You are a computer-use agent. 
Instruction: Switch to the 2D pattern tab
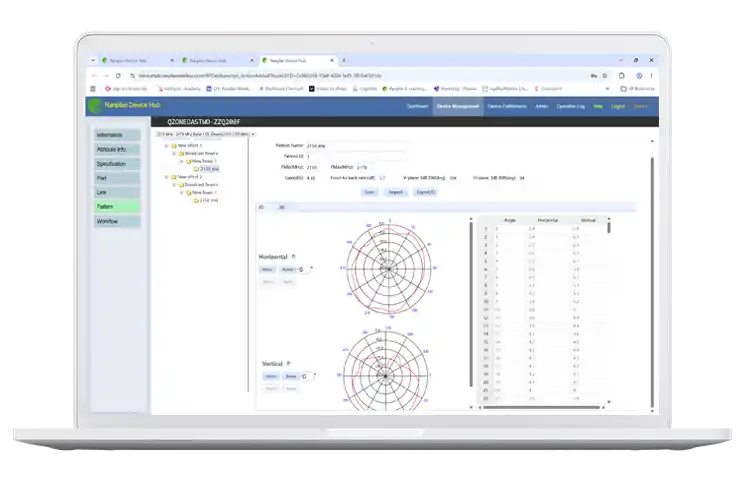coord(261,207)
